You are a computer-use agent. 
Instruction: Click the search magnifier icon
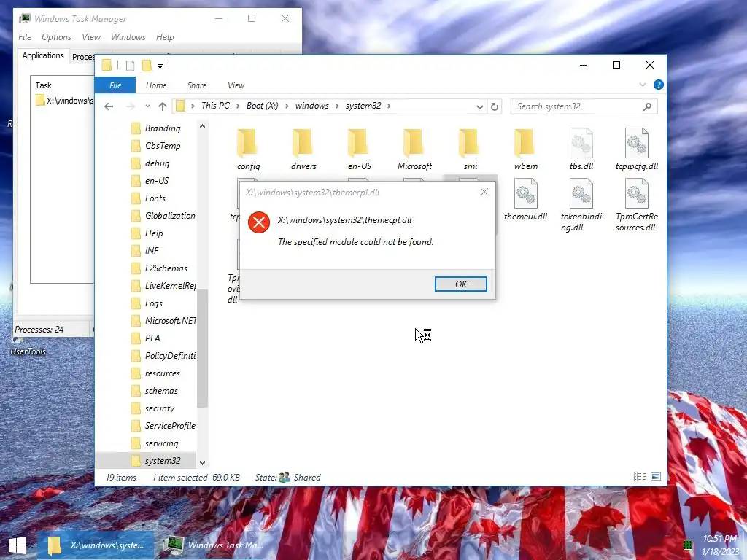pyautogui.click(x=647, y=106)
